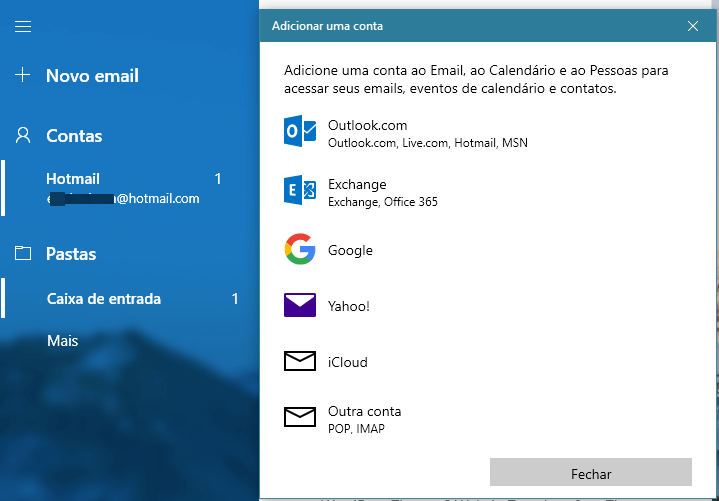The height and width of the screenshot is (501, 719).
Task: Click the 'POP, IMAP' subtitle
Action: (356, 429)
